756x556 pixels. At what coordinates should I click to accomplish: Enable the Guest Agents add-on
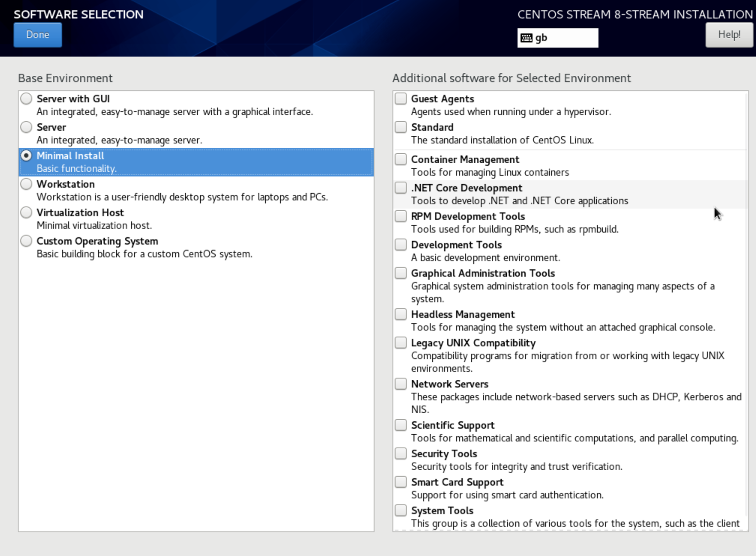pyautogui.click(x=401, y=98)
